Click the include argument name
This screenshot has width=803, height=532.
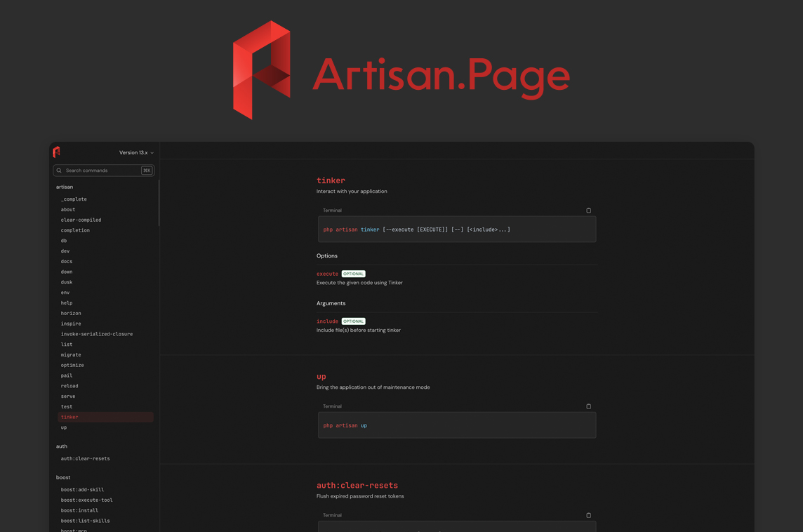point(327,321)
